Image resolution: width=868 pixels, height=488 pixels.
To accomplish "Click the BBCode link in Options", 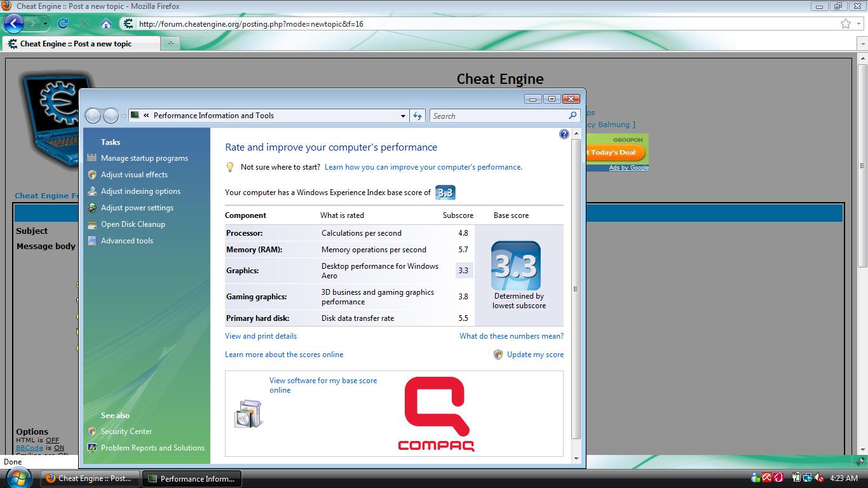I will pos(29,447).
